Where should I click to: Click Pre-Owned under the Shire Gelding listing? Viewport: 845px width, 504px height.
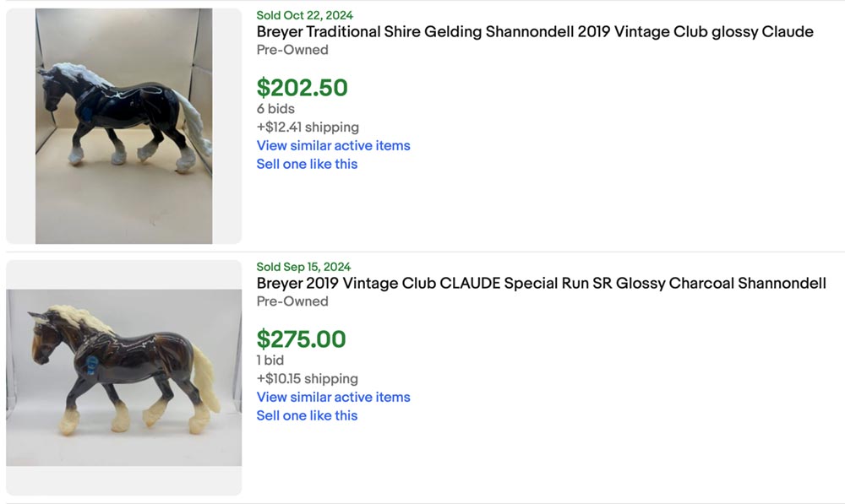pyautogui.click(x=292, y=50)
